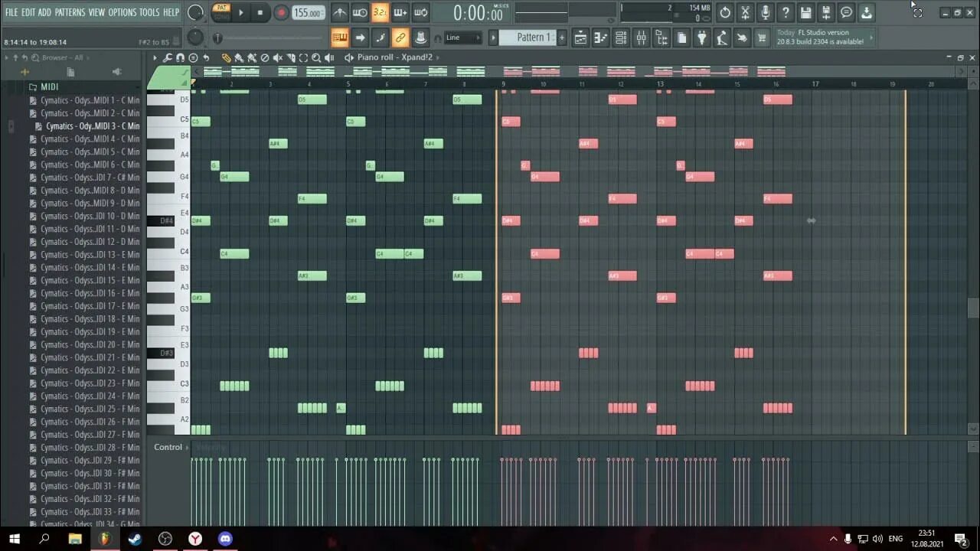Select the Delete tool in piano roll toolbar

point(264,57)
